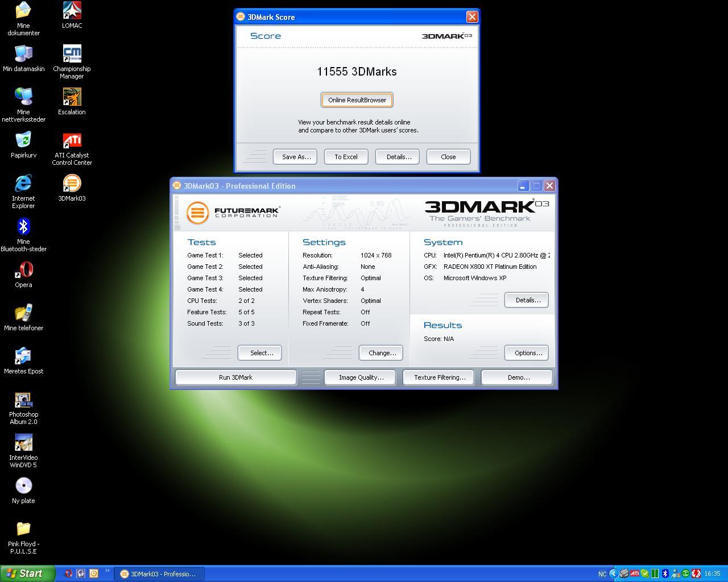728x582 pixels.
Task: Select the 3DMark03 desktop shortcut
Action: coord(72,188)
